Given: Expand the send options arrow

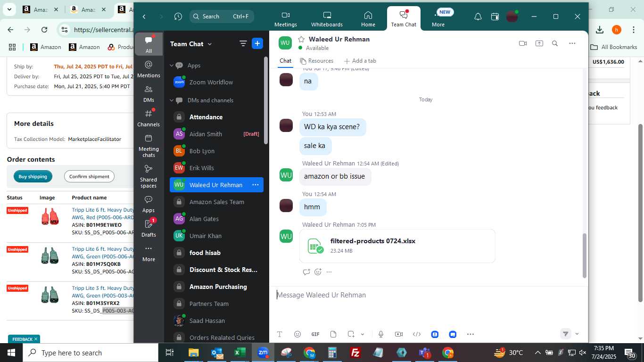Looking at the screenshot, I should [x=577, y=334].
